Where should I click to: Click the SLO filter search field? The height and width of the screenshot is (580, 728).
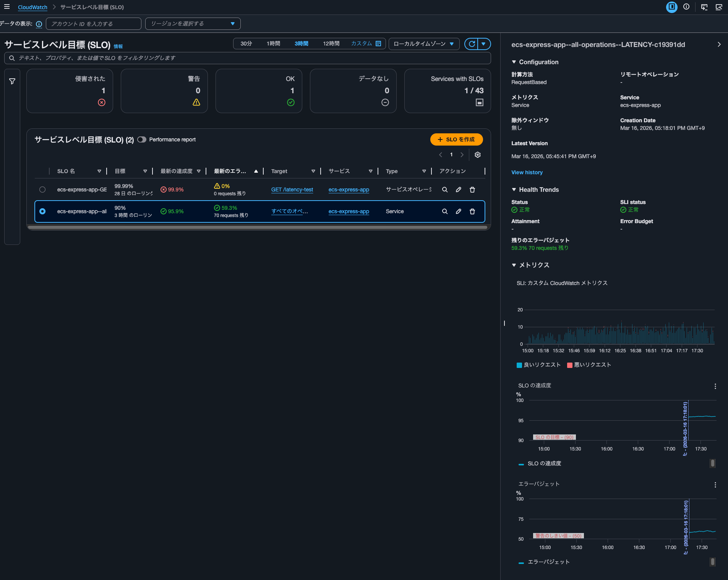pos(248,58)
